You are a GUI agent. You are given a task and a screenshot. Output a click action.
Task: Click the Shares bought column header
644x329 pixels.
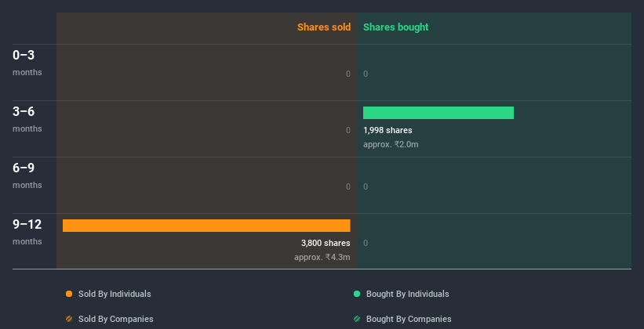pos(396,27)
